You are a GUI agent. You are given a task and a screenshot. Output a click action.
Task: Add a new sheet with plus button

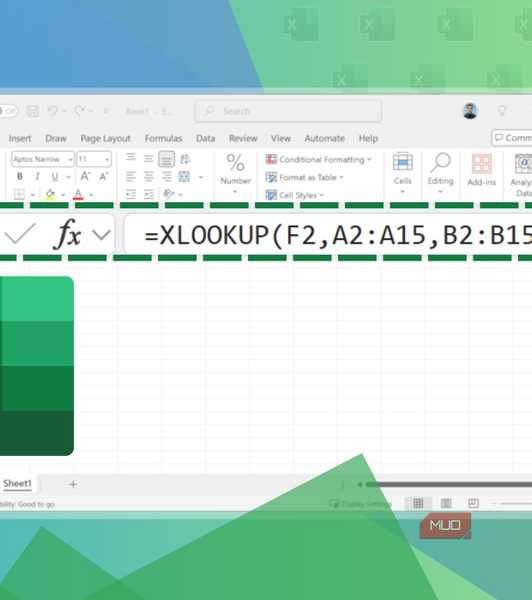[73, 484]
